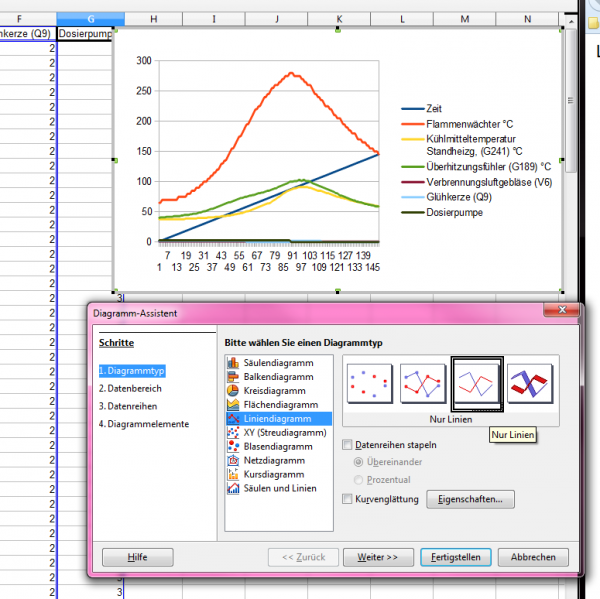Image resolution: width=600 pixels, height=599 pixels.
Task: Select Blasendiagramm bubble chart type
Action: click(279, 447)
